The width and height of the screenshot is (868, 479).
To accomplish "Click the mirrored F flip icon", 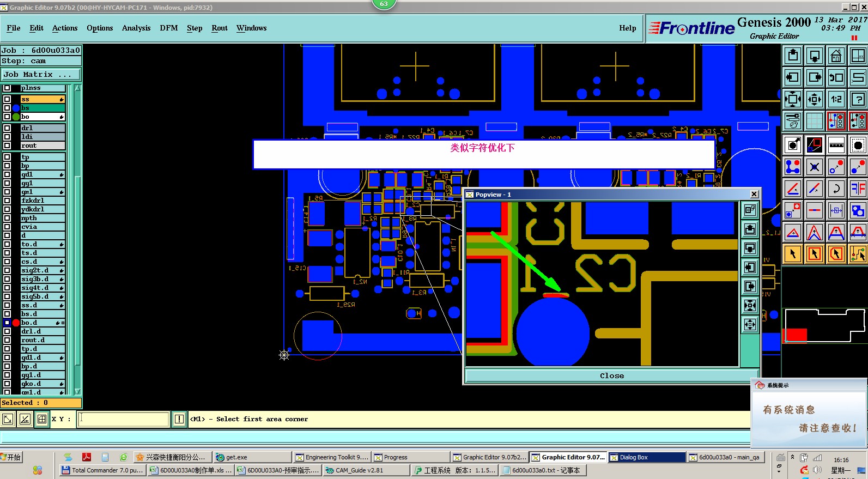I will point(858,189).
